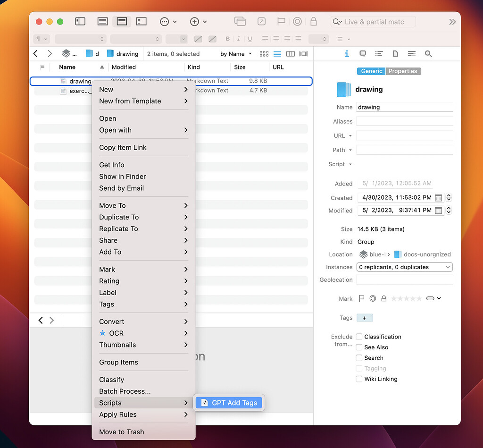Viewport: 483px width, 448px height.
Task: Select the Concordance list inspector icon
Action: 379,53
